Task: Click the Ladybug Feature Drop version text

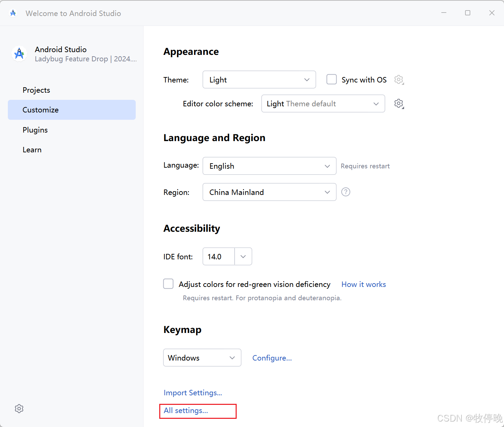Action: click(86, 59)
